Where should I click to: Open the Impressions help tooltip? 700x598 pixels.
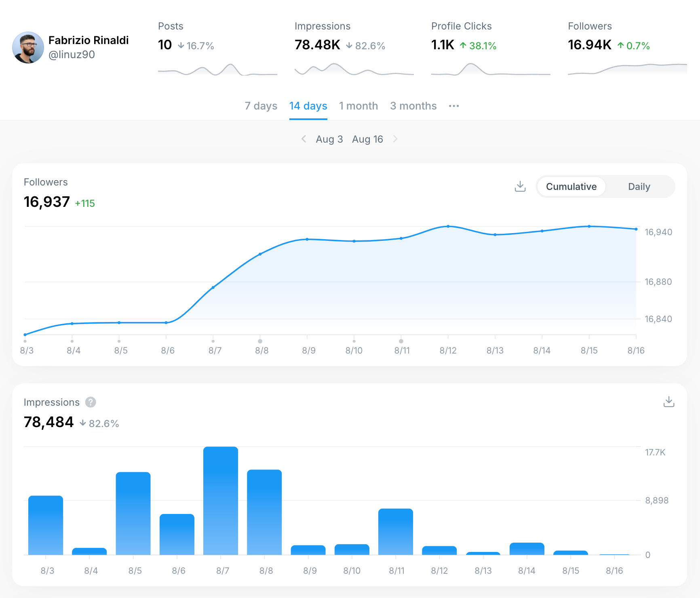[91, 402]
